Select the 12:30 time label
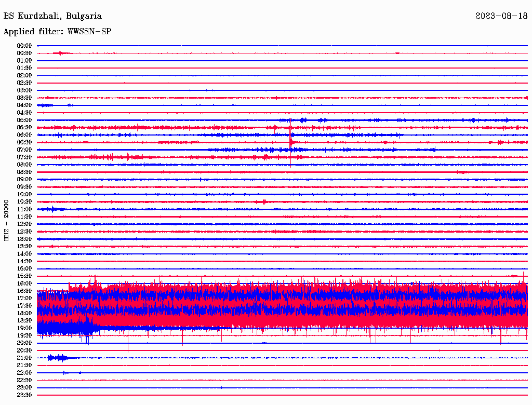This screenshot has width=532, height=405. pyautogui.click(x=24, y=232)
